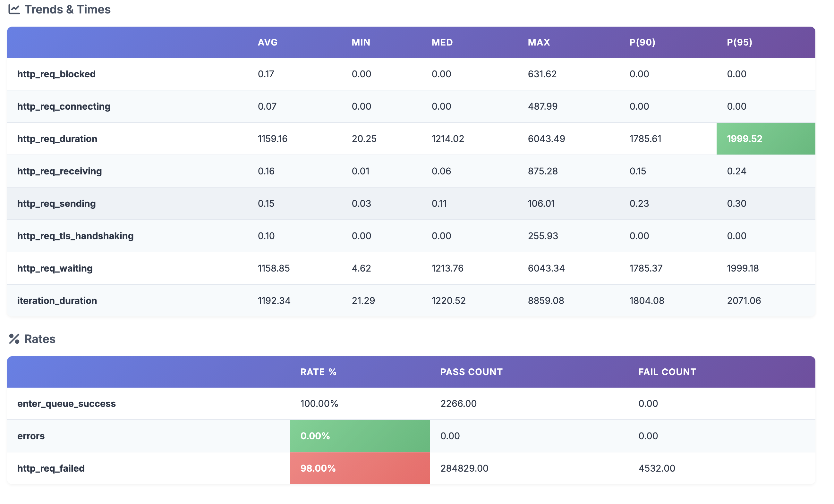Click the MAX column header
The height and width of the screenshot is (504, 834).
(x=539, y=42)
